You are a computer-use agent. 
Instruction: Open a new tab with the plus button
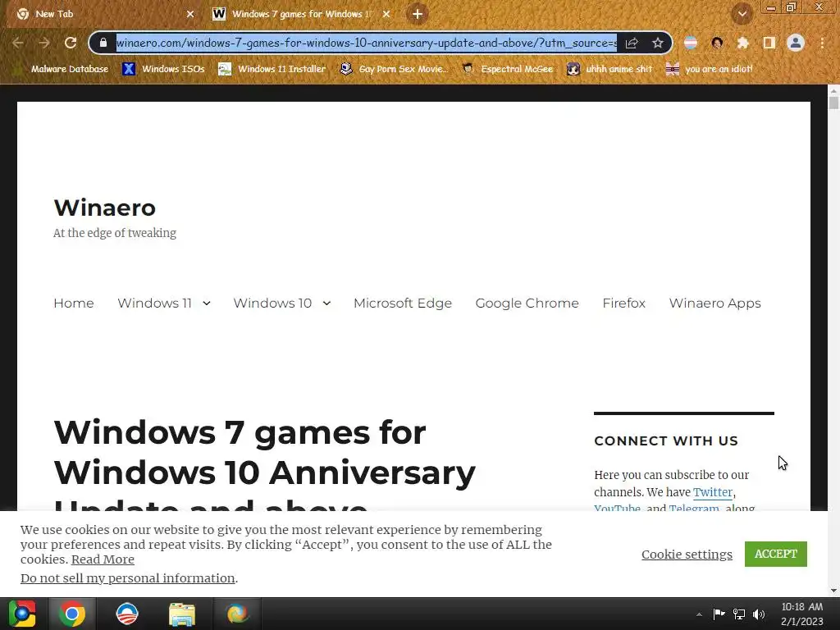pos(418,14)
